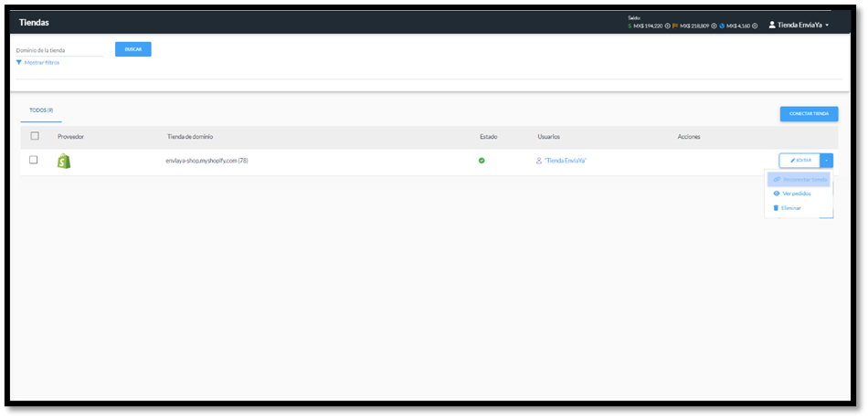Click the person icon beside Tienda EnviaYa in the header

(x=772, y=25)
